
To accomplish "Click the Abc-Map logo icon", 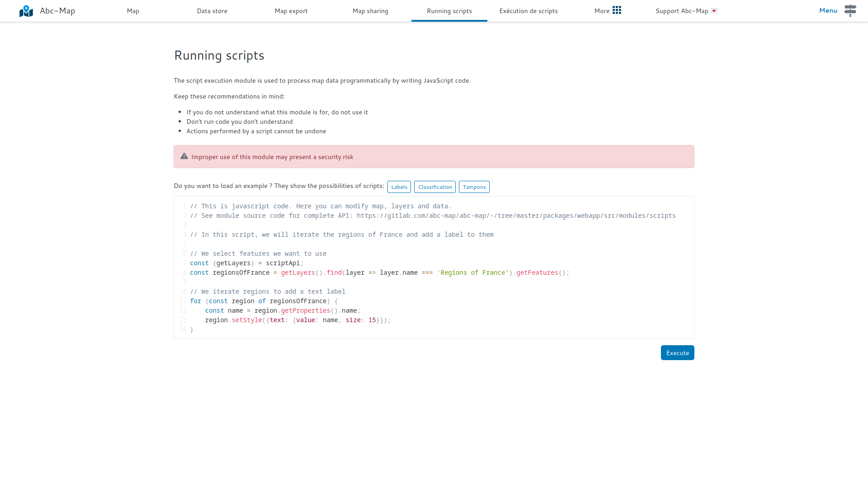I will tap(26, 10).
